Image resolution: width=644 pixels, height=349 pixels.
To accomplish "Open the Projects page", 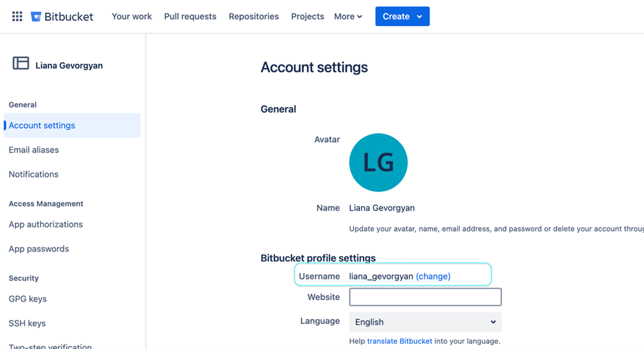I will pyautogui.click(x=307, y=16).
